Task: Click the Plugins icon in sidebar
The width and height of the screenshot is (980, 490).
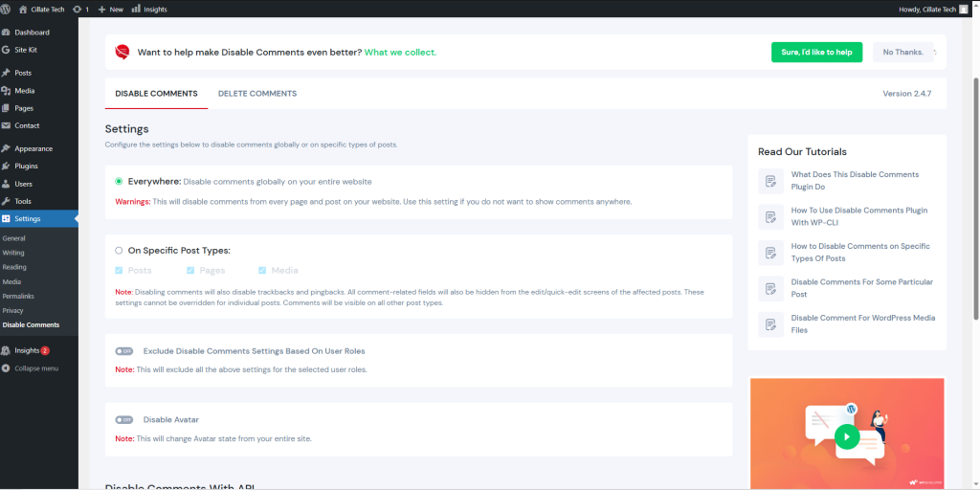Action: pos(7,166)
